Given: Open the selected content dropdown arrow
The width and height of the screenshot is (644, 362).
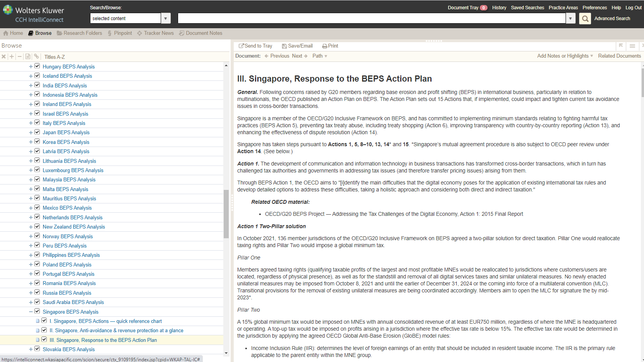Looking at the screenshot, I should click(x=166, y=19).
